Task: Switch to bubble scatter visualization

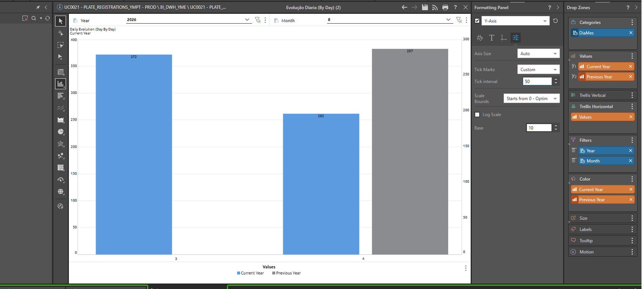Action: click(x=61, y=156)
